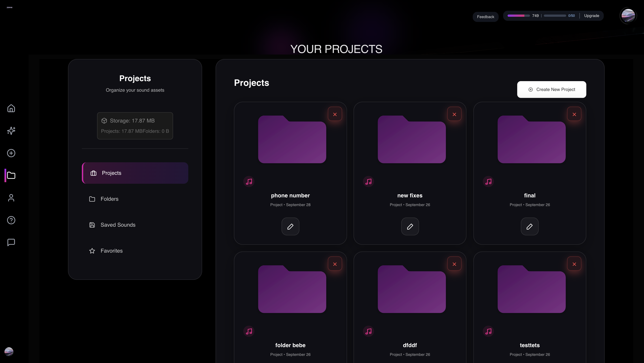644x363 pixels.
Task: Remove the testtets project with X
Action: [574, 264]
